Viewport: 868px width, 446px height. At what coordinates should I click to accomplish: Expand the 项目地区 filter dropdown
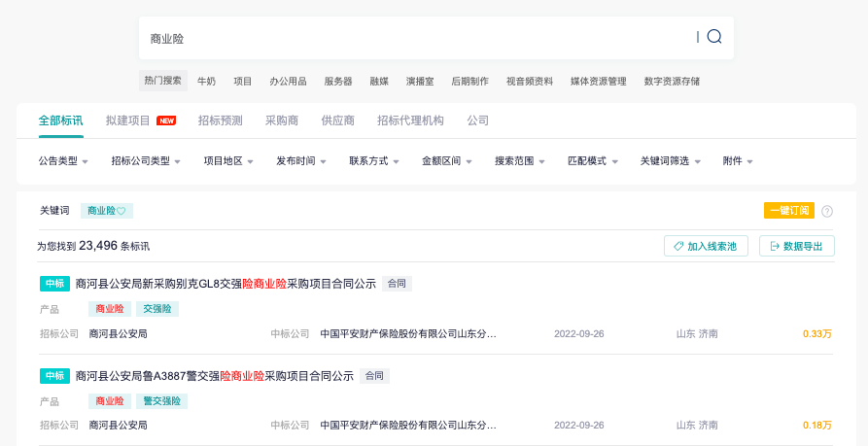coord(228,161)
